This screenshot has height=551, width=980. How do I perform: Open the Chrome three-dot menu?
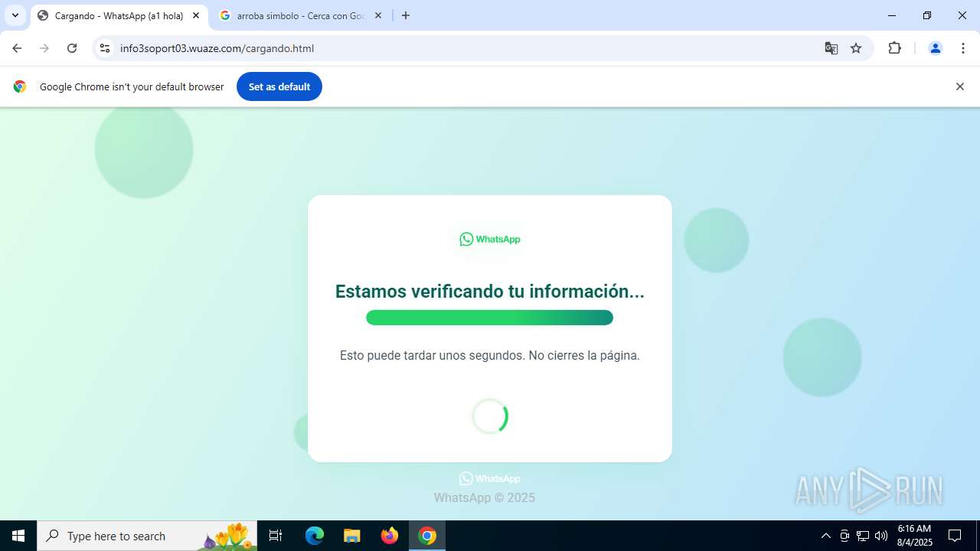click(963, 48)
